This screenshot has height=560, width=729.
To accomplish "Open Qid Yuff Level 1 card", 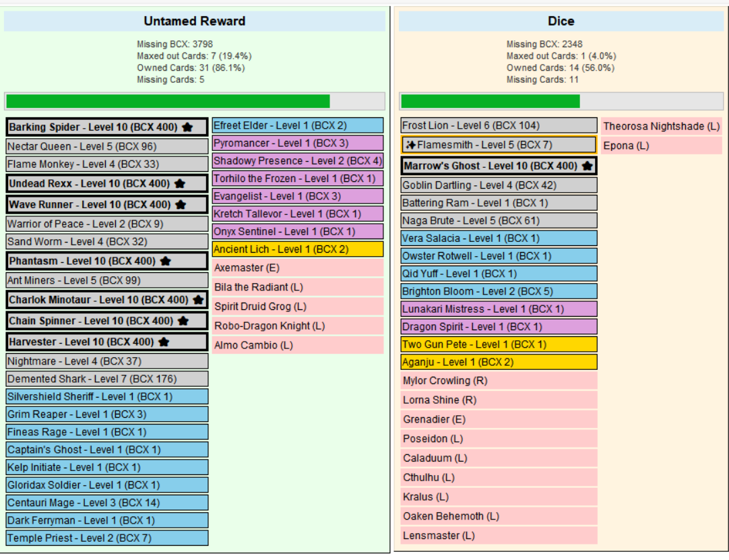I will (499, 274).
